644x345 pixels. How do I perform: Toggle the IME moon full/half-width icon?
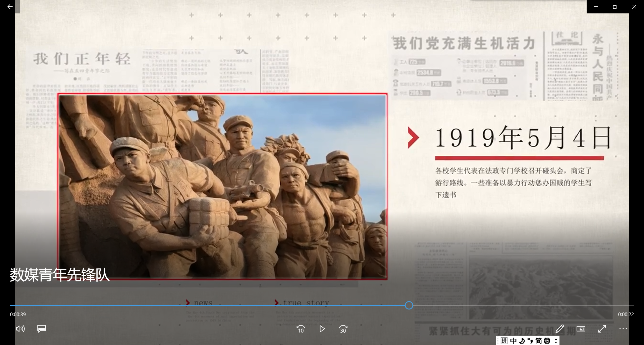tap(522, 341)
